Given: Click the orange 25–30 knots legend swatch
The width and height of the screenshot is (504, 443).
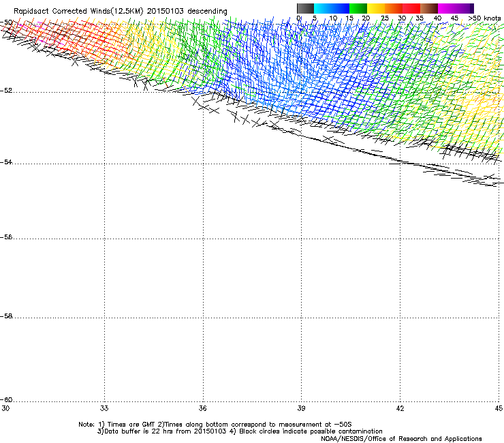Looking at the screenshot, I should [x=394, y=8].
